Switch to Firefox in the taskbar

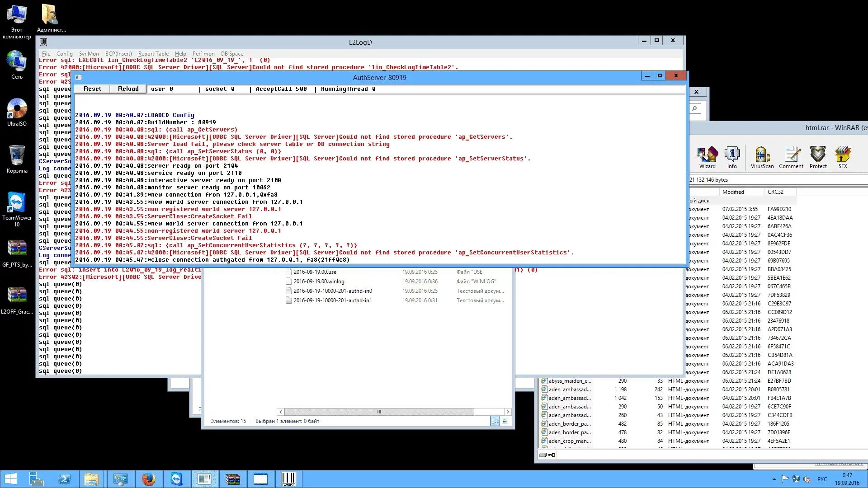point(148,479)
